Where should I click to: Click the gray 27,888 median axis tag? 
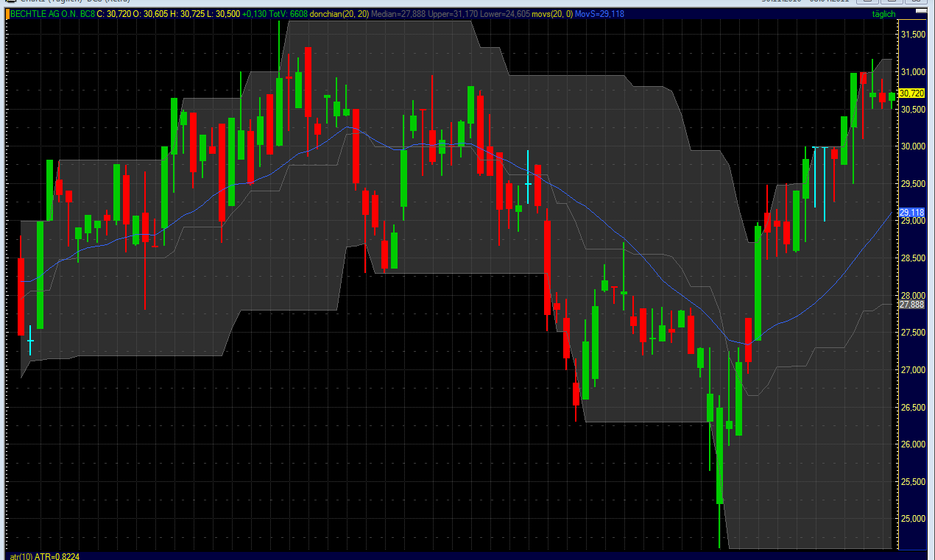(912, 304)
